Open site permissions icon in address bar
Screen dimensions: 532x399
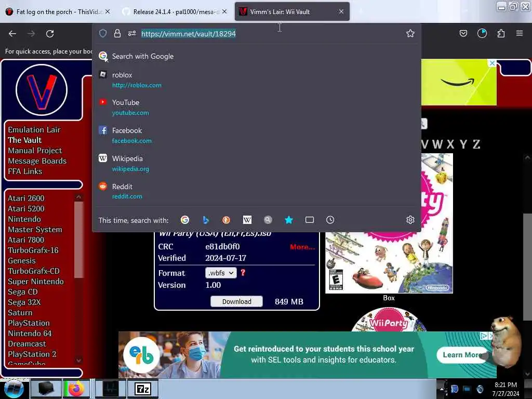[x=132, y=33]
